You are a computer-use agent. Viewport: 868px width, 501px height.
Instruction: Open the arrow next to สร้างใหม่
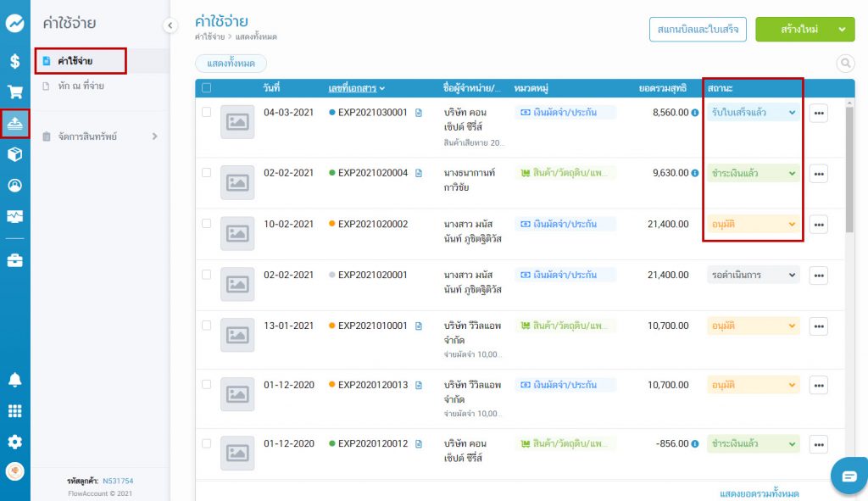coord(842,30)
